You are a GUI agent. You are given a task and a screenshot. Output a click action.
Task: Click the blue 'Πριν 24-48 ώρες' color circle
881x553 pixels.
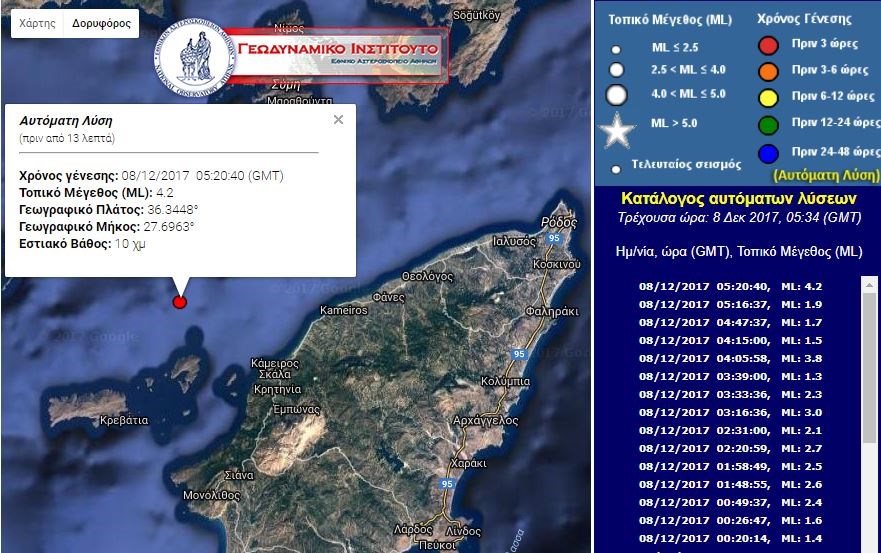(x=768, y=153)
